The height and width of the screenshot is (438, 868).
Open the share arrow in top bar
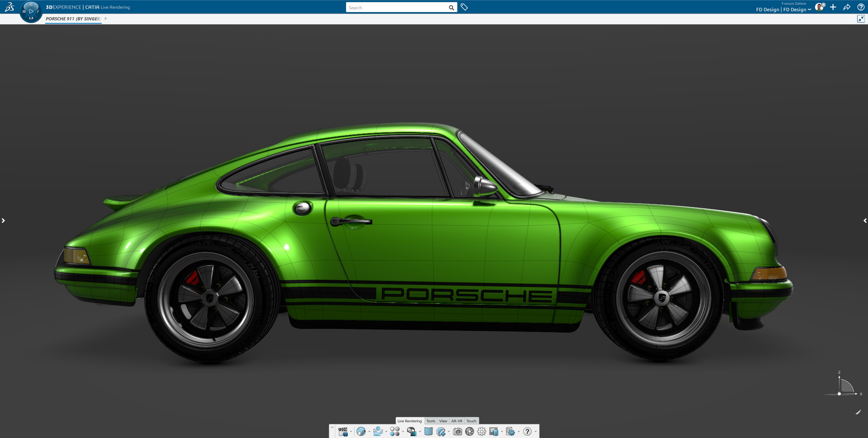tap(847, 7)
